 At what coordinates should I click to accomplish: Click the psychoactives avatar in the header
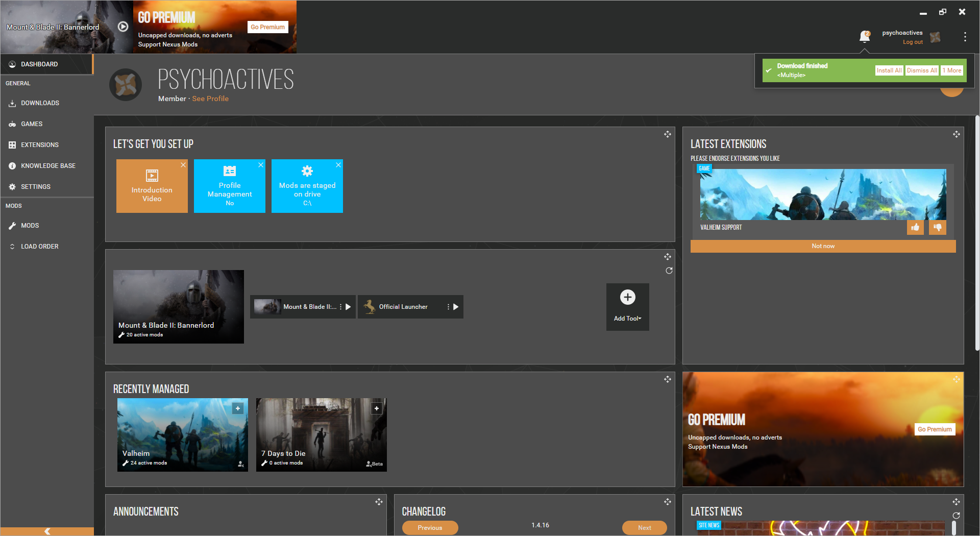(x=935, y=37)
